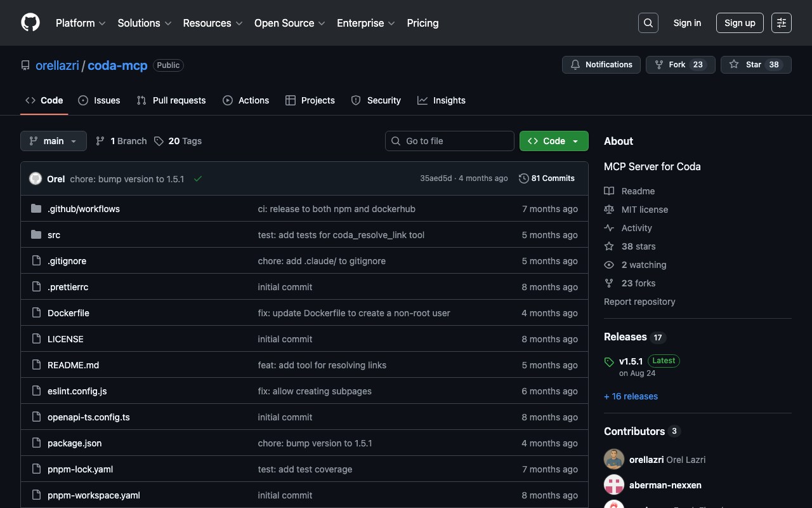812x508 pixels.
Task: Open the Pull requests tab
Action: coord(171,100)
